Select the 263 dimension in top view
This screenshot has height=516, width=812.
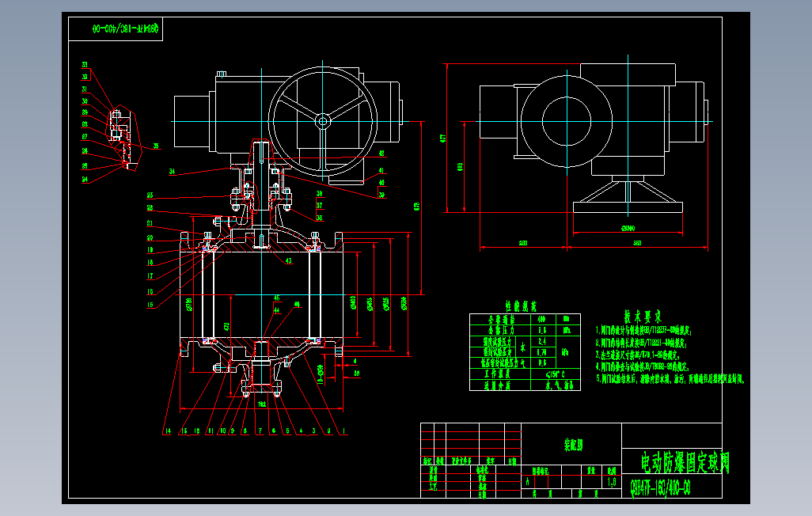523,243
